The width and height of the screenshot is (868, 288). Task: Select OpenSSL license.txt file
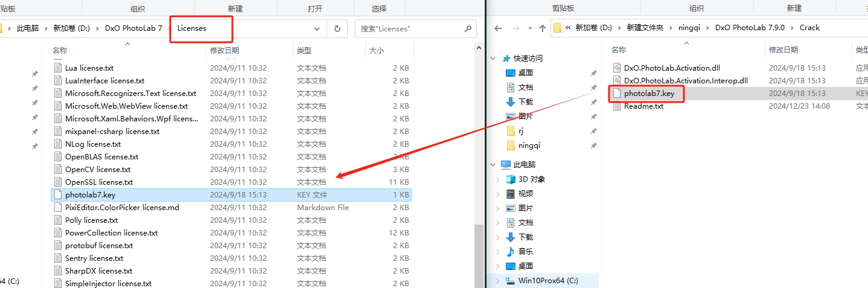pos(99,182)
